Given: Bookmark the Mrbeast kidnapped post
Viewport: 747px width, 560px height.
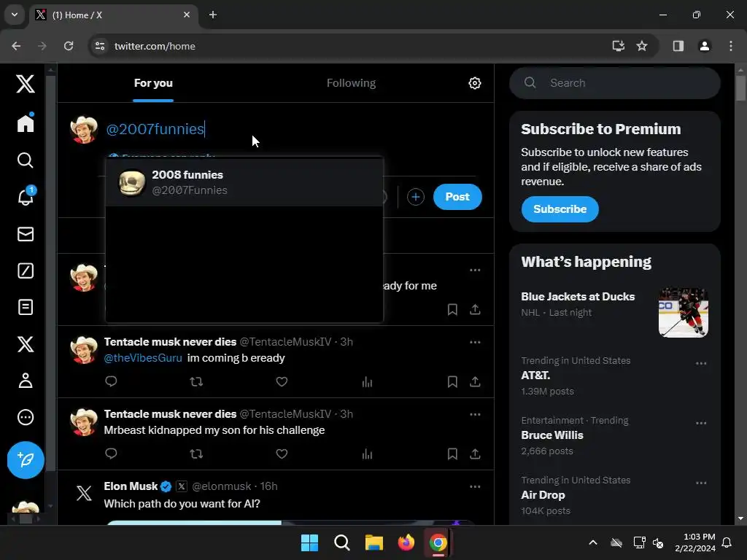Looking at the screenshot, I should click(452, 454).
